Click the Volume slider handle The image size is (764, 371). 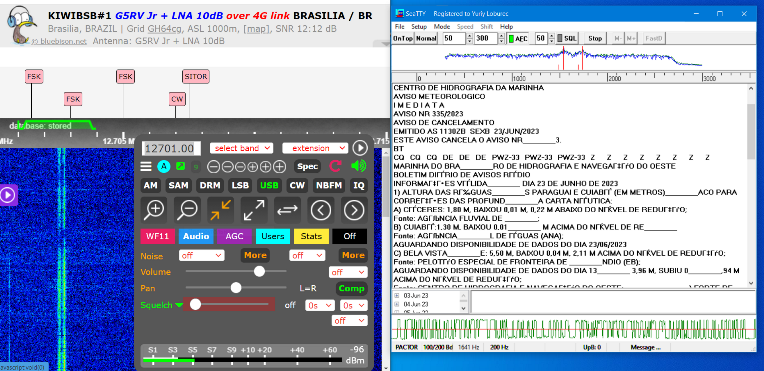point(259,272)
